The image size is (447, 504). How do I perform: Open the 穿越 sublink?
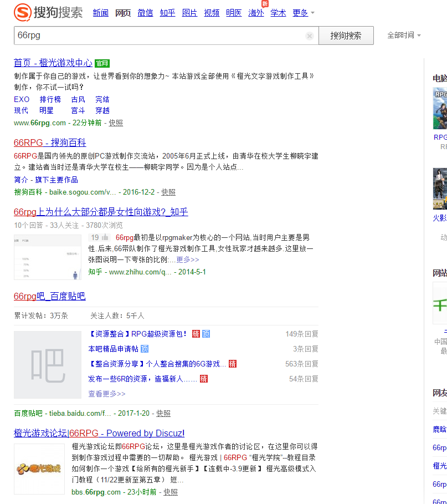102,110
